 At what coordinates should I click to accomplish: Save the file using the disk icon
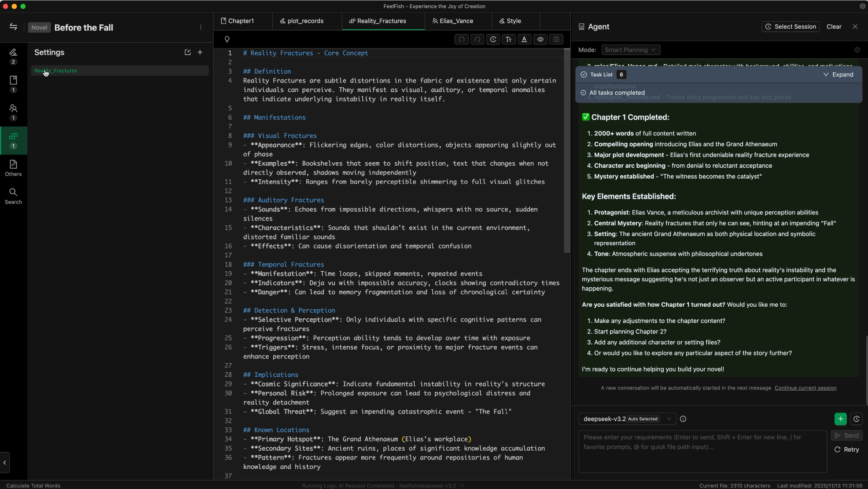click(556, 39)
